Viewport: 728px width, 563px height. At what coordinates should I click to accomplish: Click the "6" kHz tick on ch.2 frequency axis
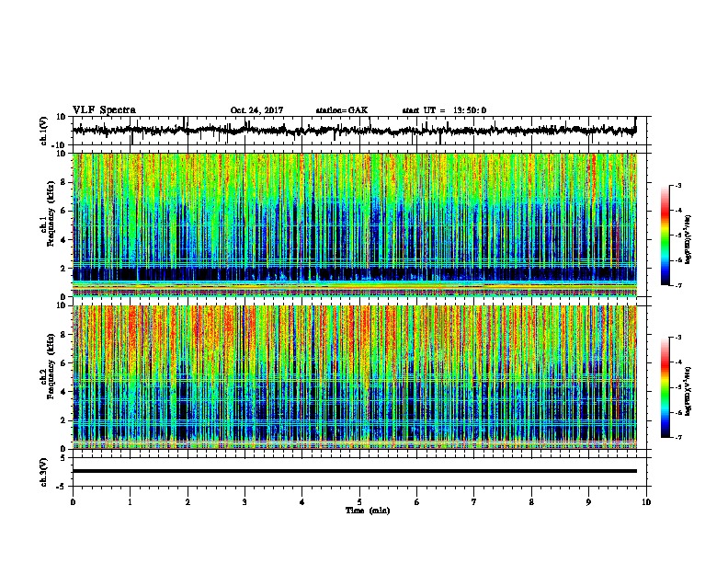[64, 362]
